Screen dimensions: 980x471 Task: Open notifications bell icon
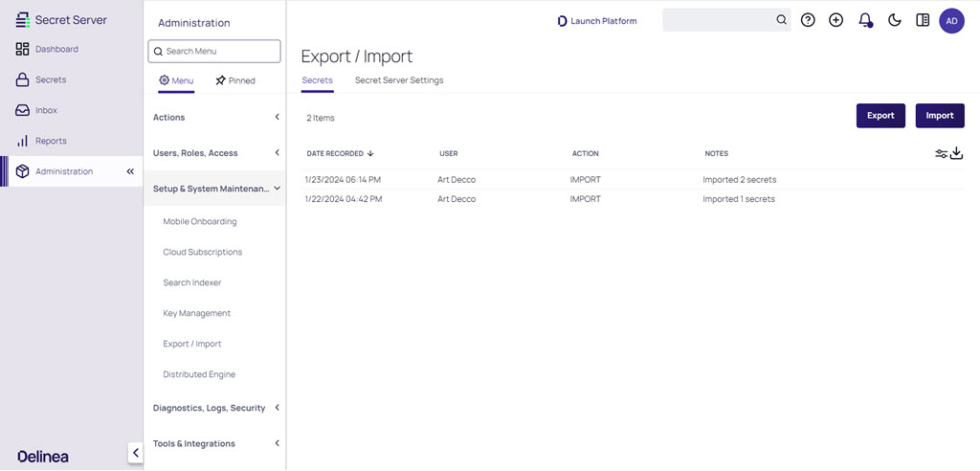pyautogui.click(x=865, y=21)
